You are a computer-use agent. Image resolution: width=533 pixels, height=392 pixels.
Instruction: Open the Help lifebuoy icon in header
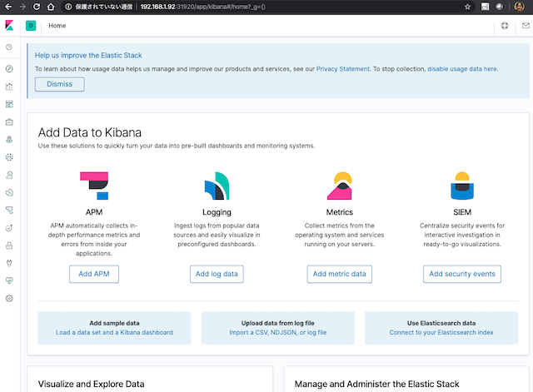505,26
